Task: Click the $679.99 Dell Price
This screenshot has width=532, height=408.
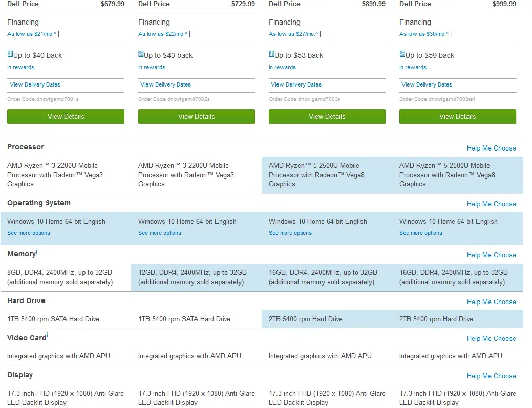Action: coord(113,4)
